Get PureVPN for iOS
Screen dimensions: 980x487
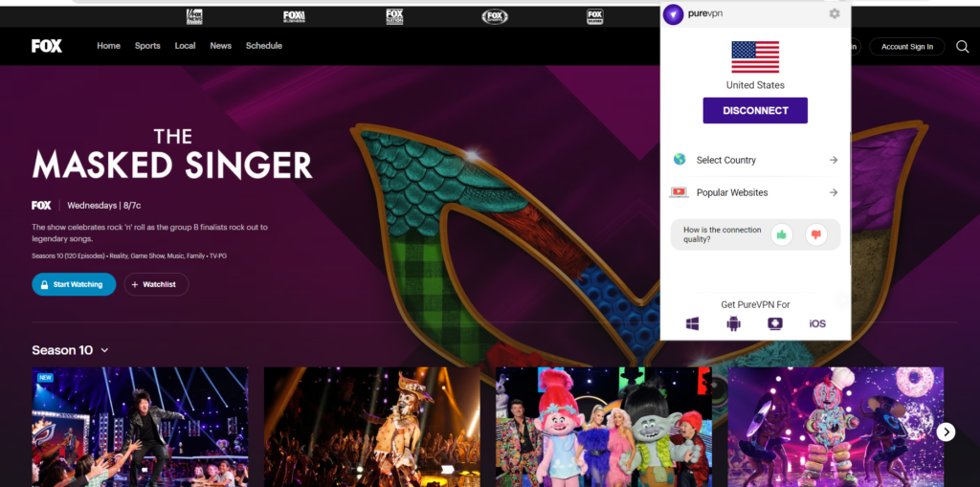(x=817, y=323)
